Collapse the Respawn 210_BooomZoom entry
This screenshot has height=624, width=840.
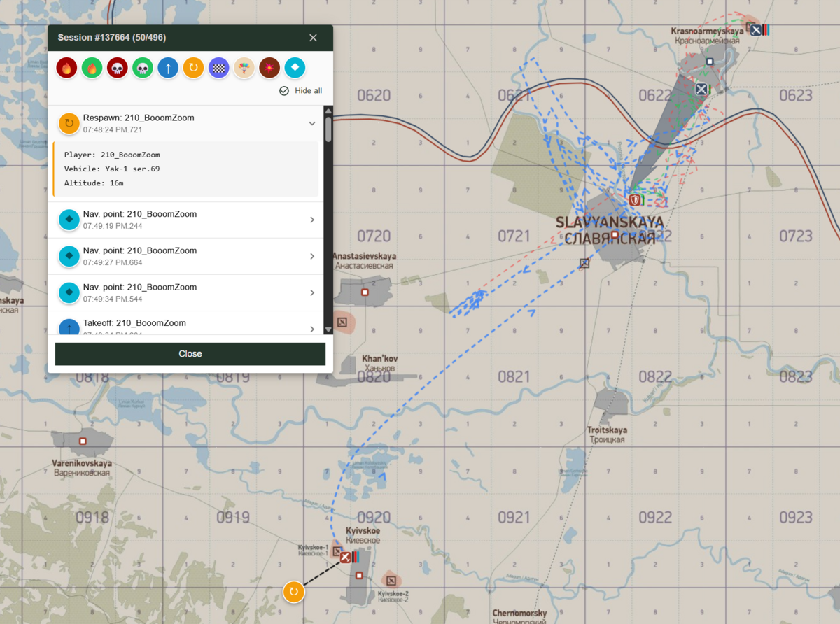coord(312,123)
